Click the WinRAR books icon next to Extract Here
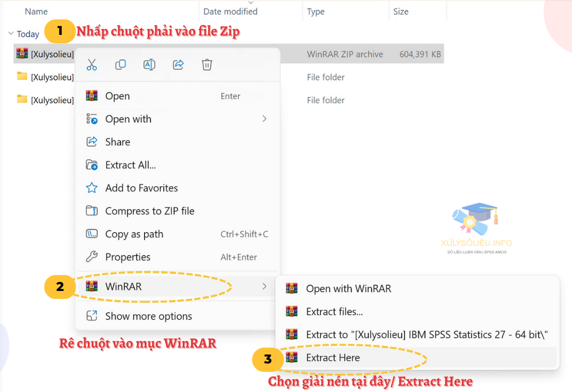572x392 pixels. [291, 357]
